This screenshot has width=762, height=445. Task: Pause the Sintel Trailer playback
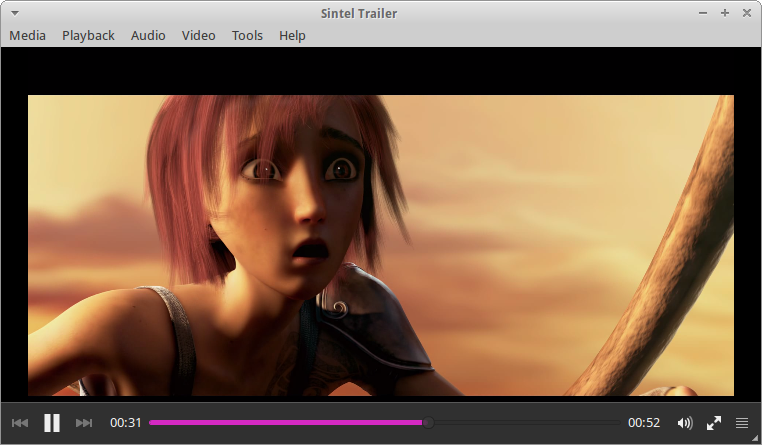pos(52,423)
